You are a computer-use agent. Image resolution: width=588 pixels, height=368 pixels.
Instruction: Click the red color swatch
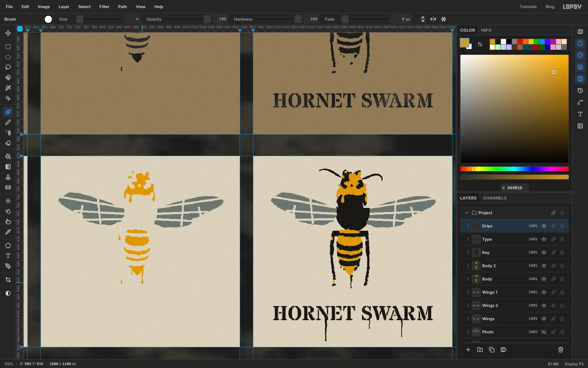tap(520, 42)
